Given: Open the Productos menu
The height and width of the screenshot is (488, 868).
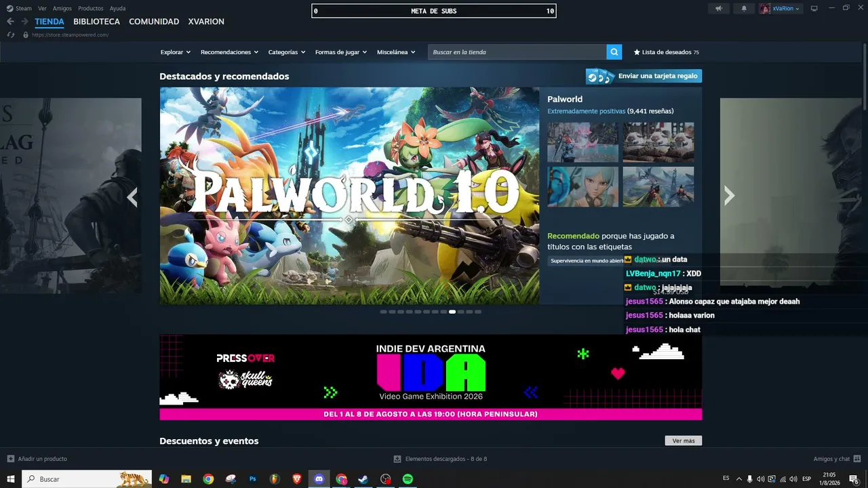Looking at the screenshot, I should 91,9.
